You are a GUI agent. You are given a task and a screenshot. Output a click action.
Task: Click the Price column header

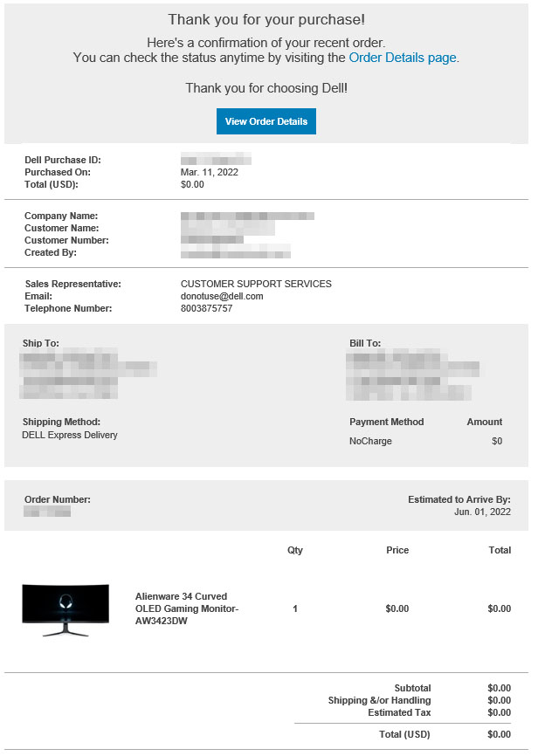397,550
